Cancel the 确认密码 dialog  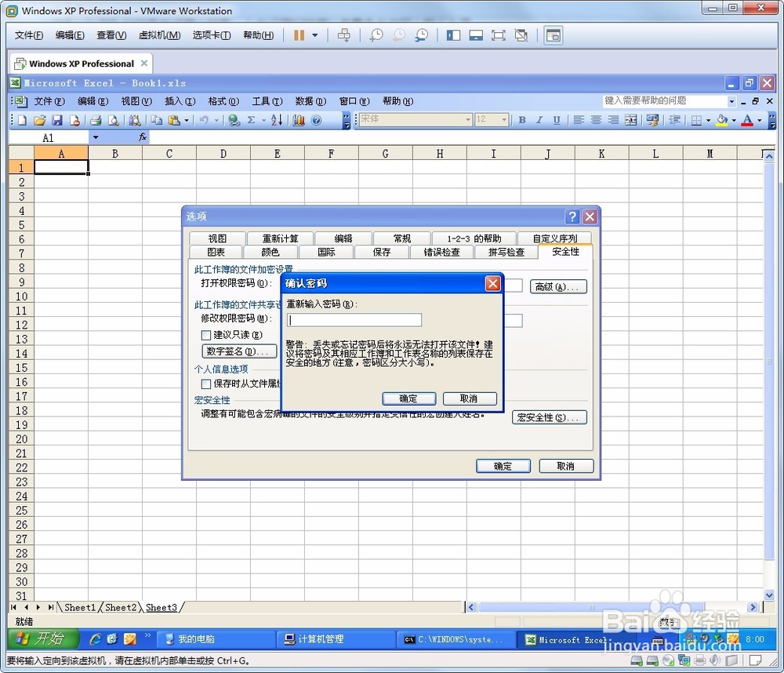(470, 398)
